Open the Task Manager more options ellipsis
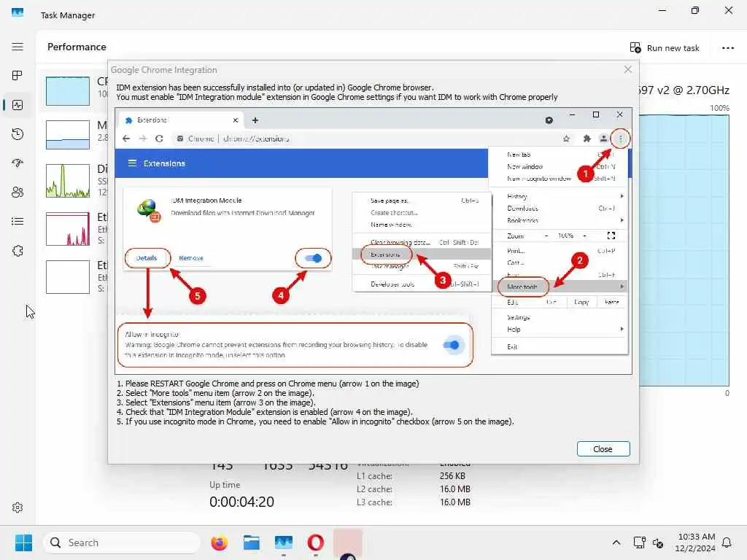The width and height of the screenshot is (747, 560). pos(727,47)
